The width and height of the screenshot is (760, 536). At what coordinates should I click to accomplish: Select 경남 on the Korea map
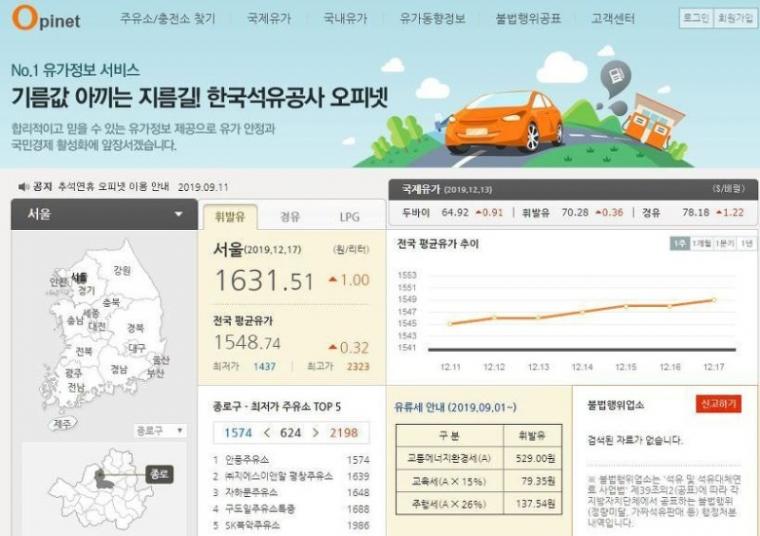(119, 369)
